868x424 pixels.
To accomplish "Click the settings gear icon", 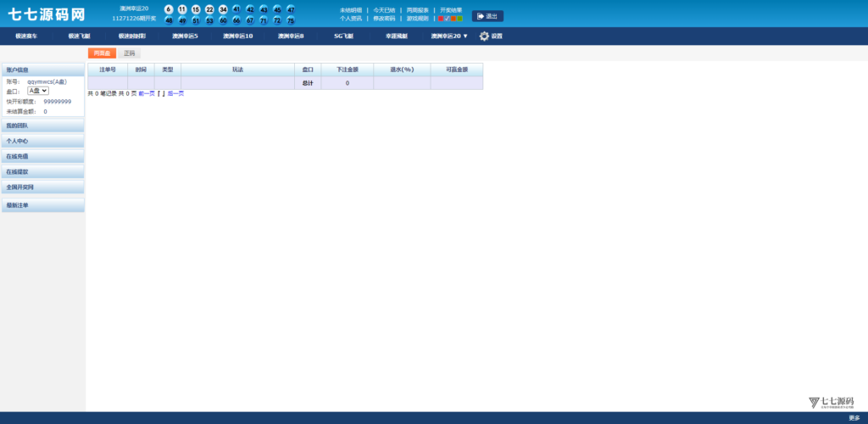I will tap(484, 36).
